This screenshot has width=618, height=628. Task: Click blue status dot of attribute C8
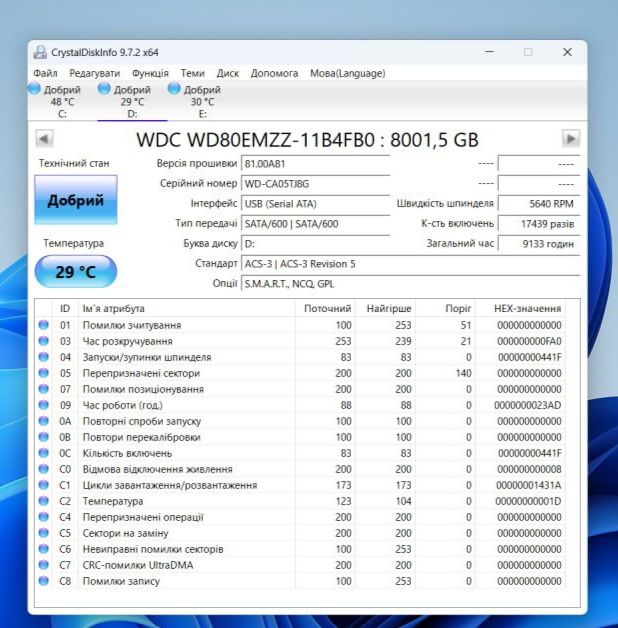click(44, 581)
